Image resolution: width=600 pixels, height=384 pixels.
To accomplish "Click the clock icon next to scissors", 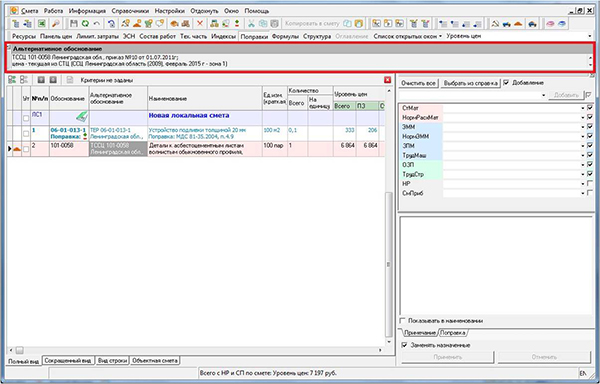I will coord(274,24).
